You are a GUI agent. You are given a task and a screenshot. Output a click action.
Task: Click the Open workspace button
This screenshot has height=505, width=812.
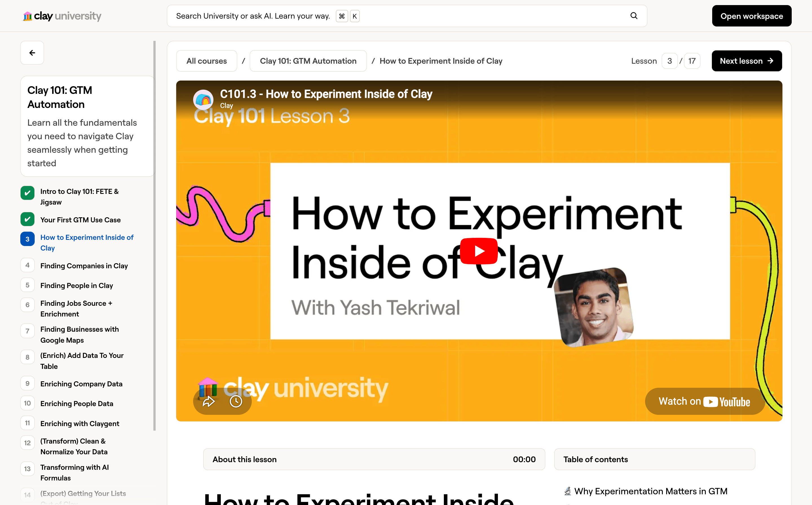point(751,16)
